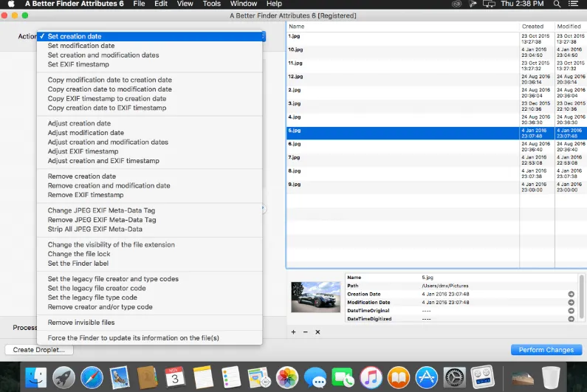
Task: Click the Perform Changes button
Action: 546,350
